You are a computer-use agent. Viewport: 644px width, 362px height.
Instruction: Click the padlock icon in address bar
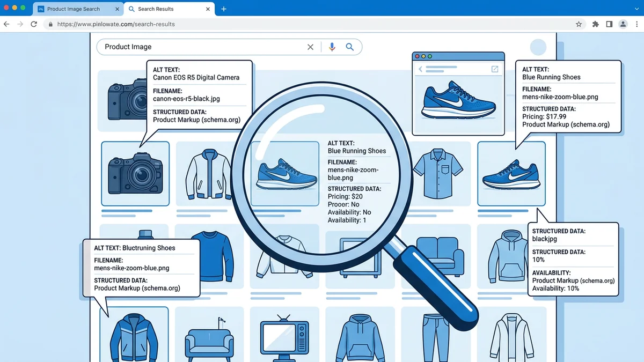pos(50,24)
